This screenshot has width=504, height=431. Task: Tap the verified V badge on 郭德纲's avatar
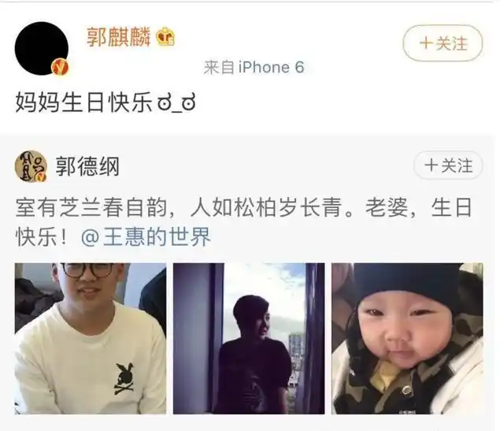tap(42, 176)
